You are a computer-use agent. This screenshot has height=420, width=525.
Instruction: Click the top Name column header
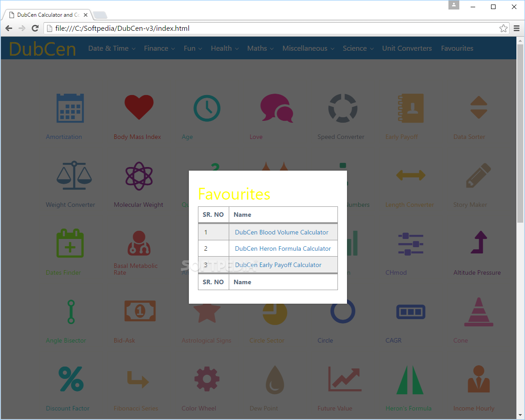point(283,215)
